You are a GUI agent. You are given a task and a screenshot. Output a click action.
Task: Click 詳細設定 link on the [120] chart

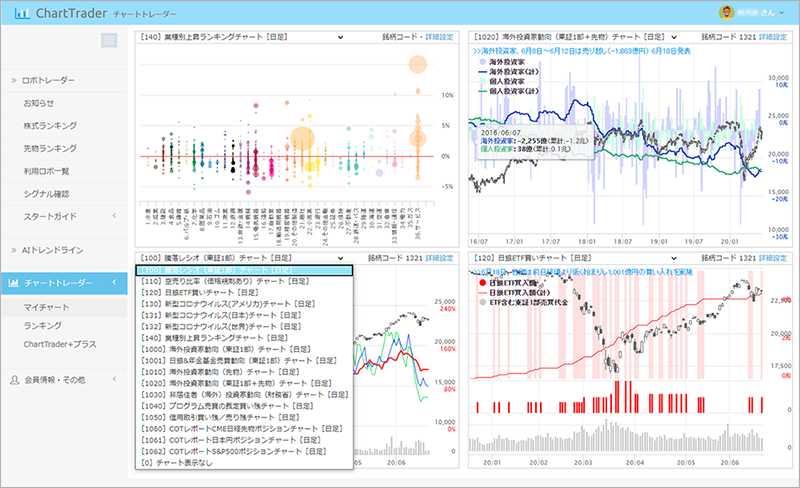[x=773, y=258]
